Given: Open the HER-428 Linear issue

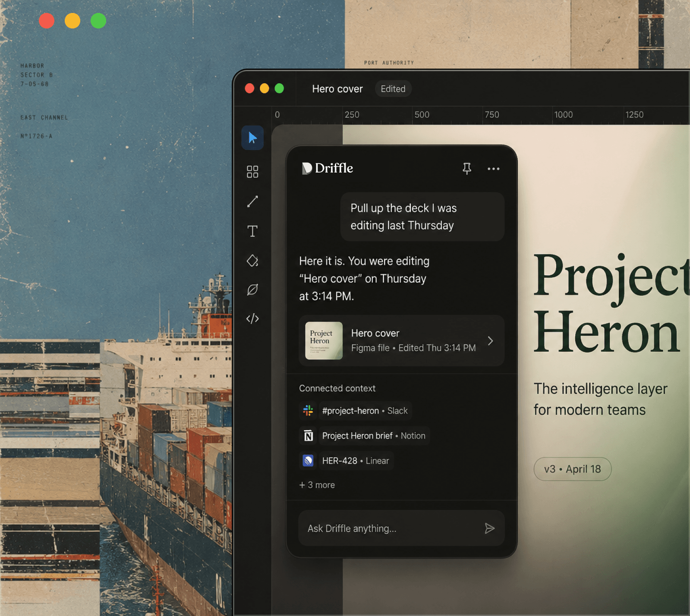Looking at the screenshot, I should click(x=356, y=461).
